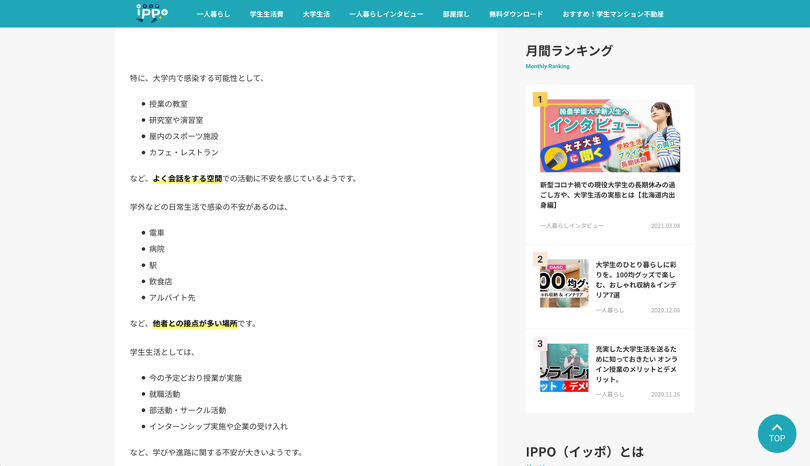The image size is (810, 466).
Task: Read the 新型コロナ禍での現役大学生 article title
Action: 608,194
